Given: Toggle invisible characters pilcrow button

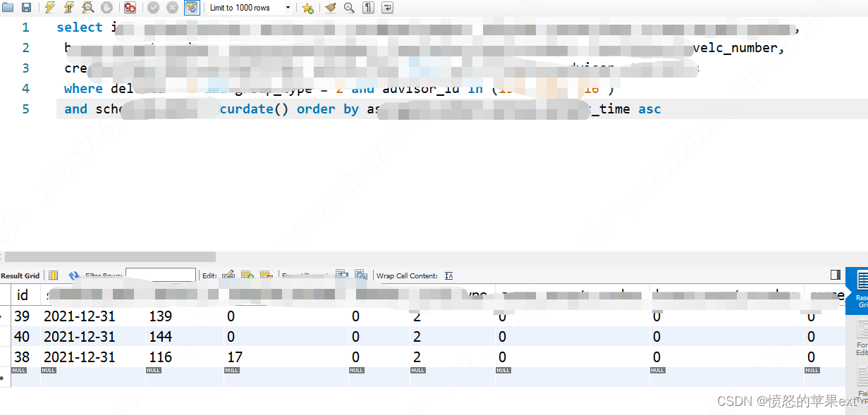Looking at the screenshot, I should (x=368, y=8).
